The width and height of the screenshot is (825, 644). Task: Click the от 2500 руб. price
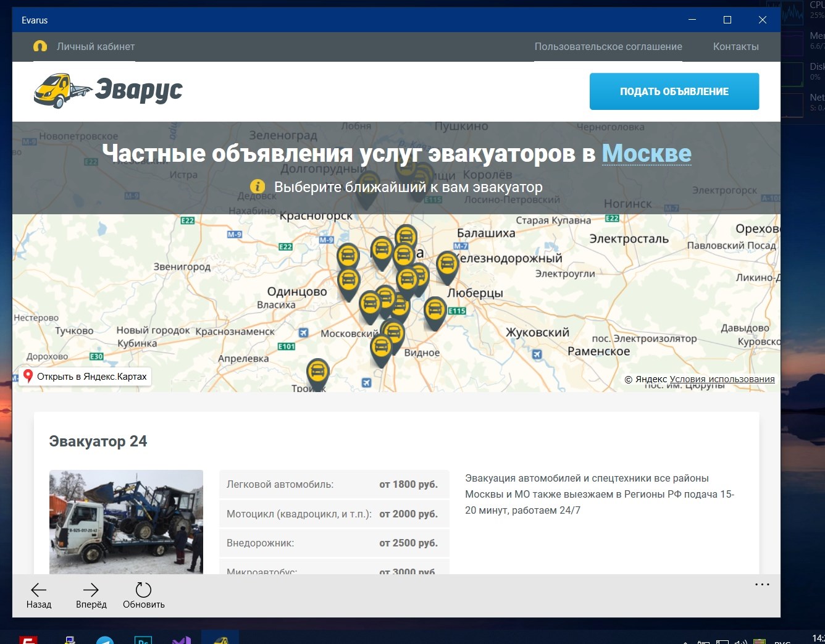408,543
